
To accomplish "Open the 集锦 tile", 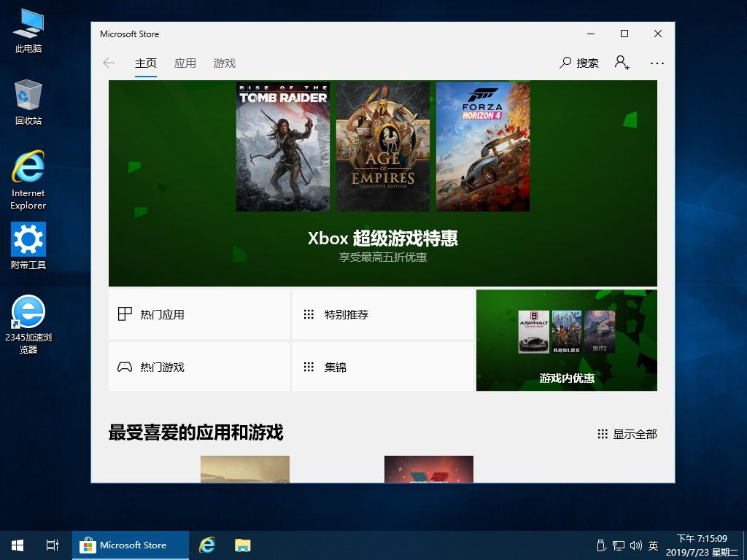I will coord(383,367).
